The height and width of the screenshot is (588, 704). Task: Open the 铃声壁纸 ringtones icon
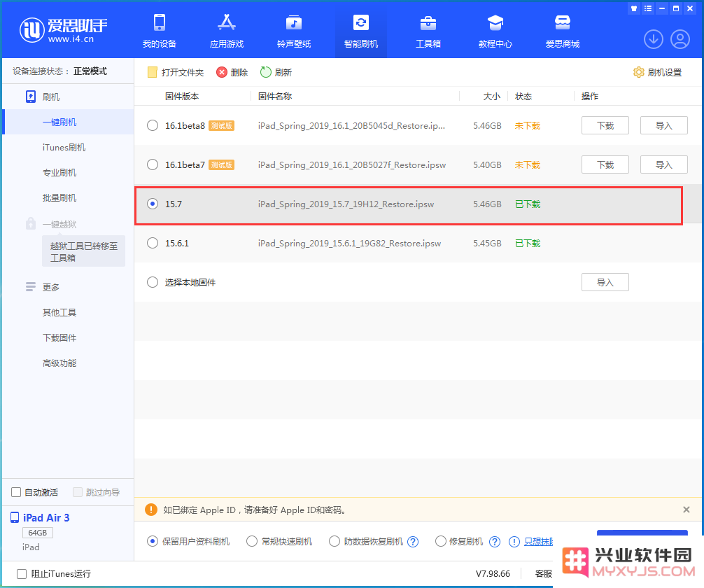(294, 22)
